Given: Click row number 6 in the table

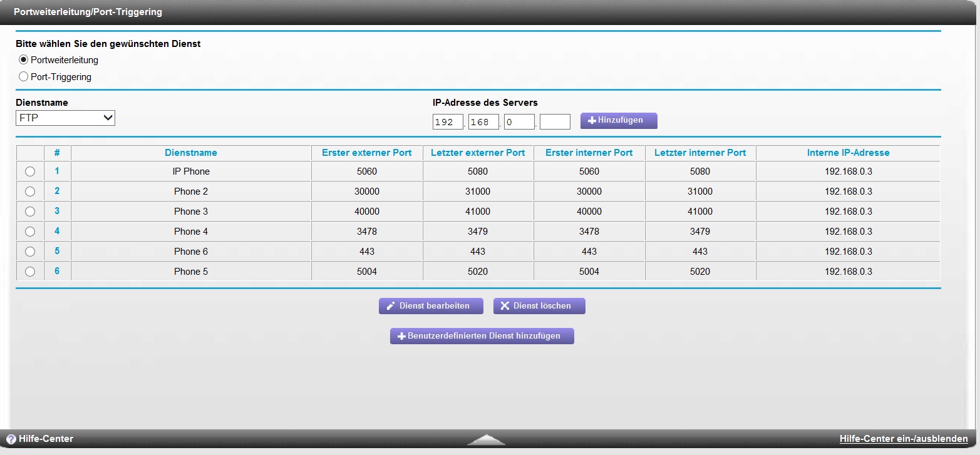Looking at the screenshot, I should tap(57, 271).
